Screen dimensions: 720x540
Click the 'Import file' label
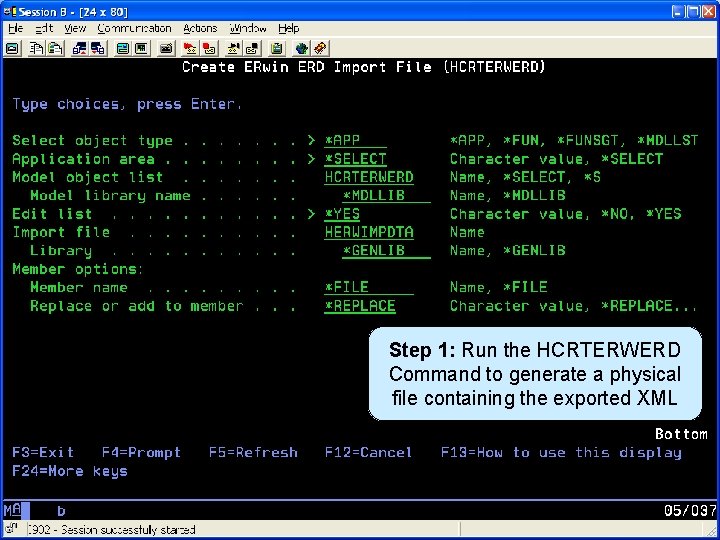click(61, 232)
